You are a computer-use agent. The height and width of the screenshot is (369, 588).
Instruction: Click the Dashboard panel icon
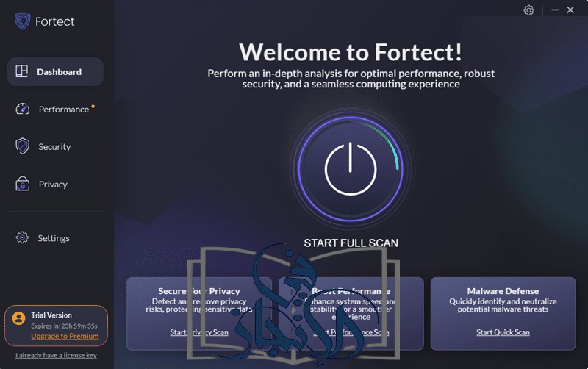(x=22, y=71)
